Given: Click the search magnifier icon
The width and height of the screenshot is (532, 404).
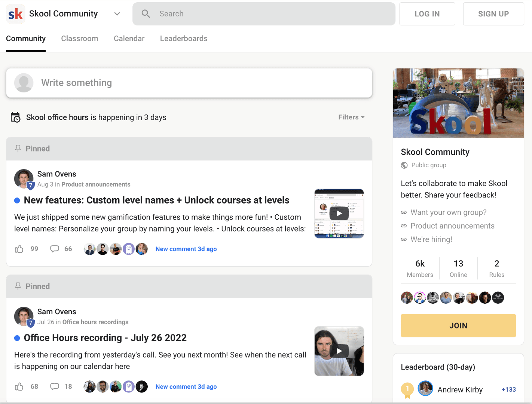Looking at the screenshot, I should [x=146, y=14].
